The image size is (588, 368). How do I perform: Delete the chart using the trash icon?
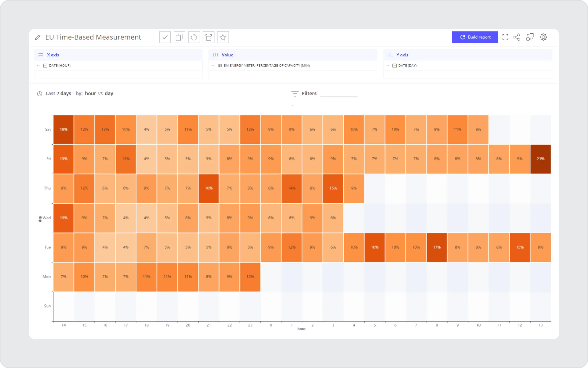click(x=208, y=37)
